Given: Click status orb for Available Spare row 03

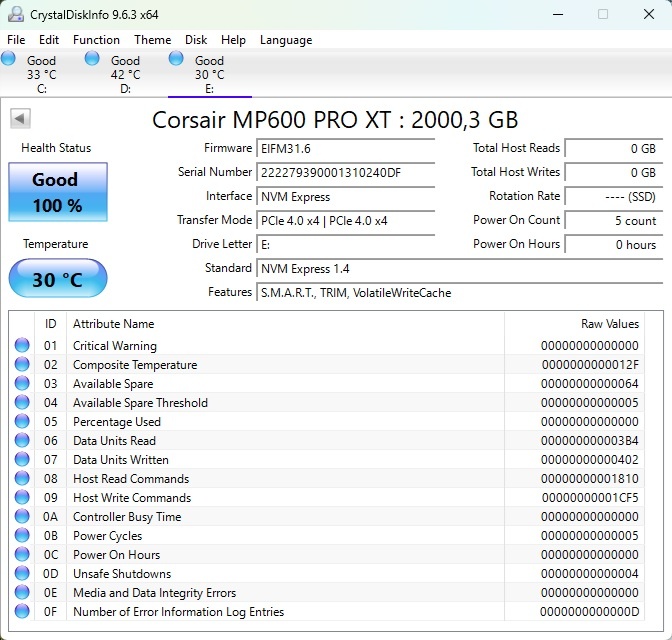Looking at the screenshot, I should (x=22, y=383).
